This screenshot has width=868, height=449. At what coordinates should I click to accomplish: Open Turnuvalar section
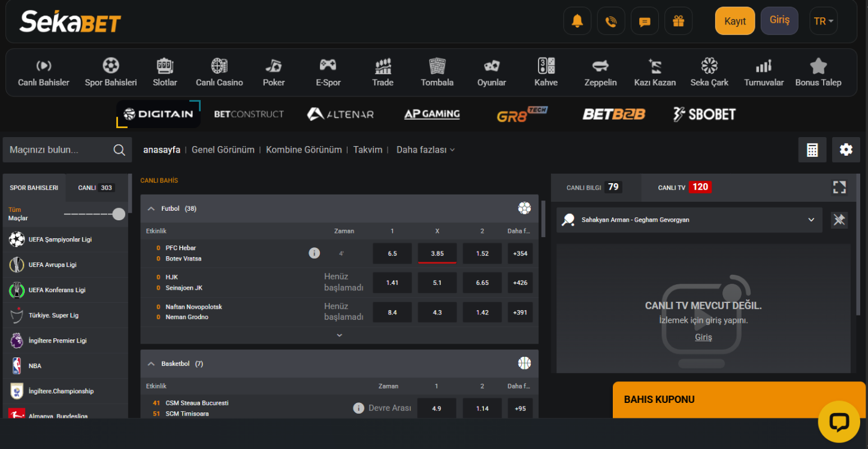point(764,72)
